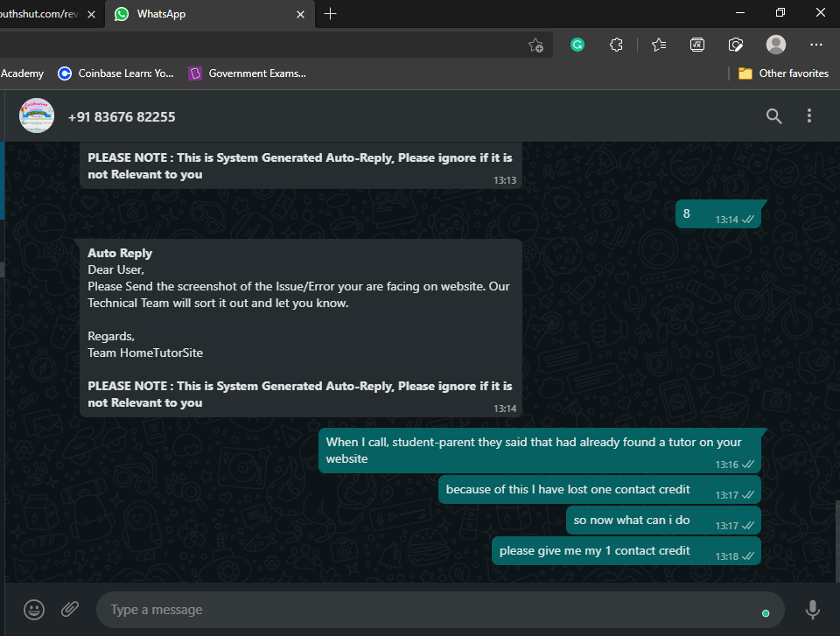Screen dimensions: 840x636
Task: Open the chat menu (three vertical dots)
Action: coord(809,116)
